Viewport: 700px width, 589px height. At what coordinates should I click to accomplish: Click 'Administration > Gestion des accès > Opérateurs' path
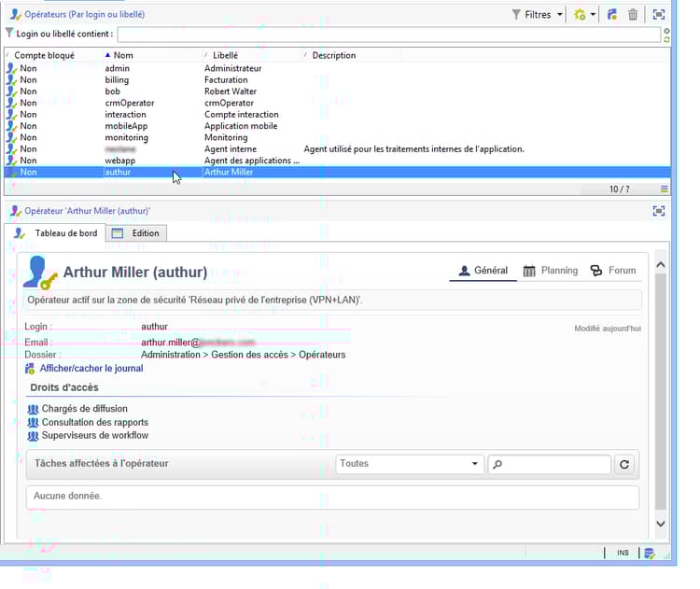(x=243, y=355)
